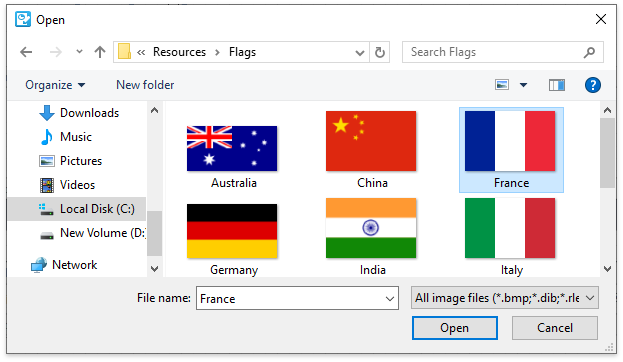Select the China flag thumbnail
This screenshot has width=623, height=362.
coord(371,141)
